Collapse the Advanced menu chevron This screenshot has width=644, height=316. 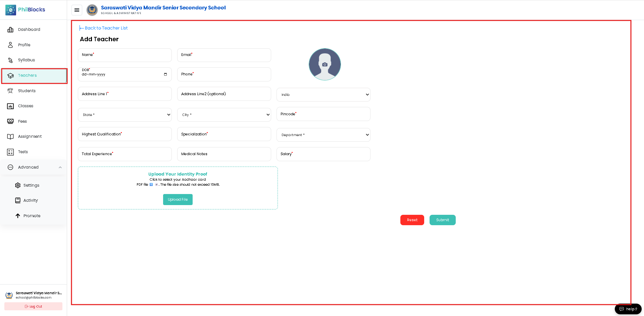60,167
